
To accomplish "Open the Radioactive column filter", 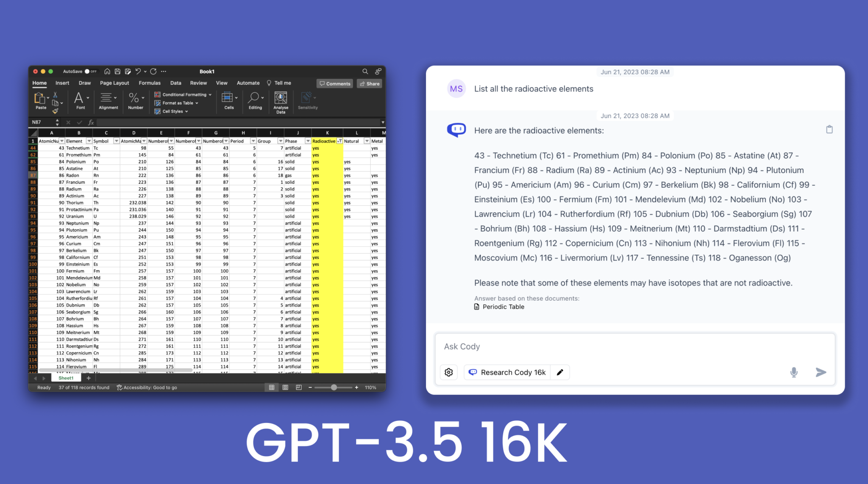I will click(339, 141).
